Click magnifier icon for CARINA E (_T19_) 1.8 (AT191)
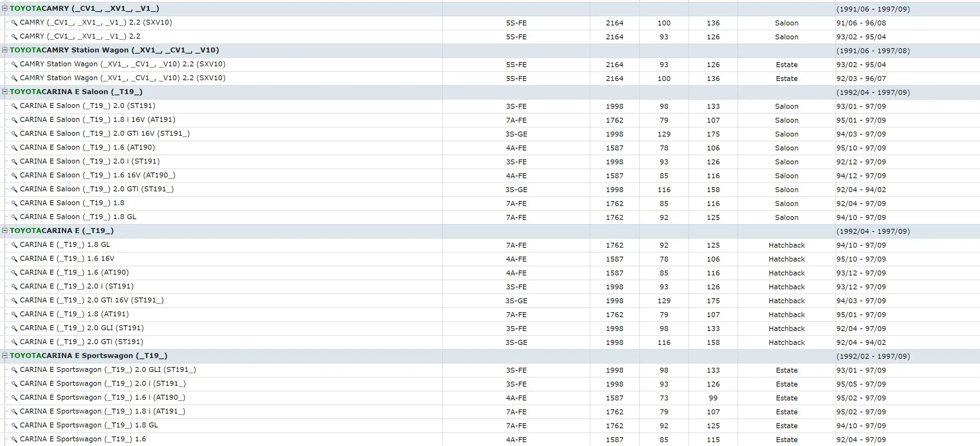The image size is (980, 446). click(14, 314)
